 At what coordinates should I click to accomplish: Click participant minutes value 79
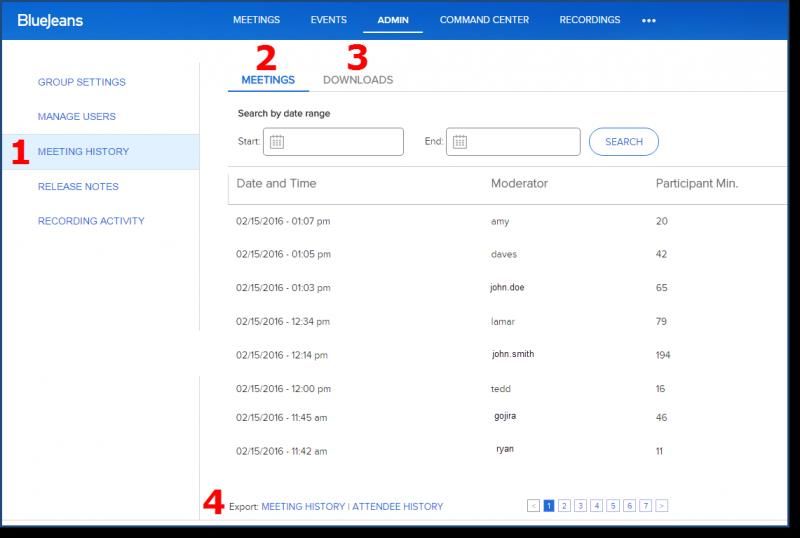[661, 321]
